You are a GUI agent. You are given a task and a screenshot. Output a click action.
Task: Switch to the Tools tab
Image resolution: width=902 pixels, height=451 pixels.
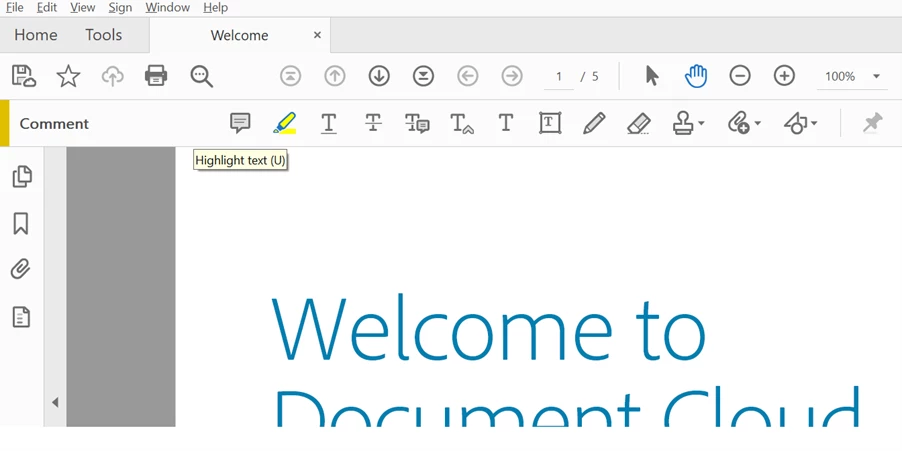click(104, 35)
